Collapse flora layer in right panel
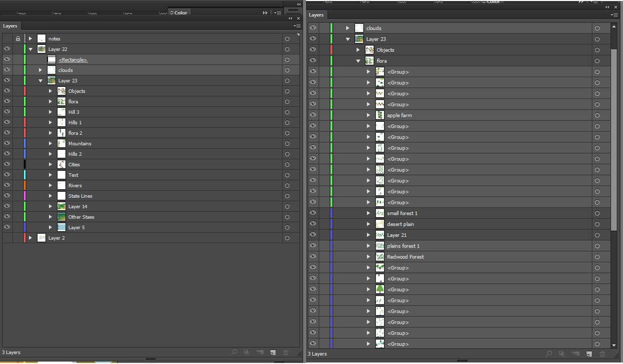Viewport: 623px width, 364px height. coord(358,61)
